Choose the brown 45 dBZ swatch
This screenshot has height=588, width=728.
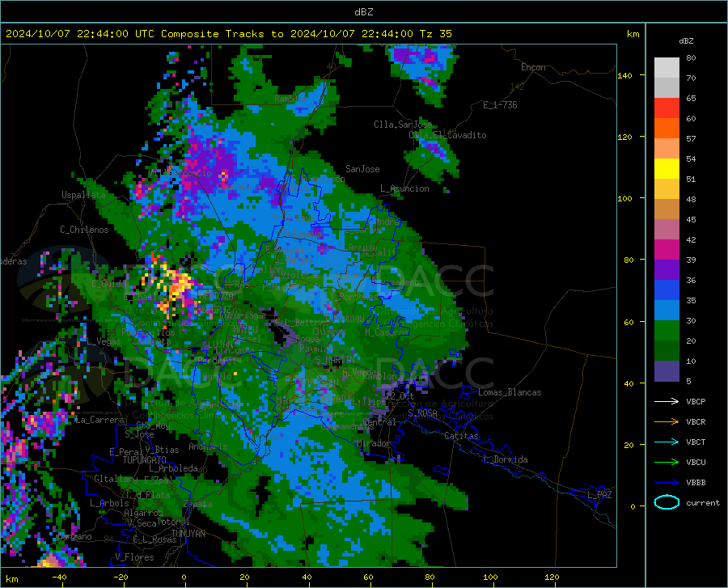click(667, 209)
